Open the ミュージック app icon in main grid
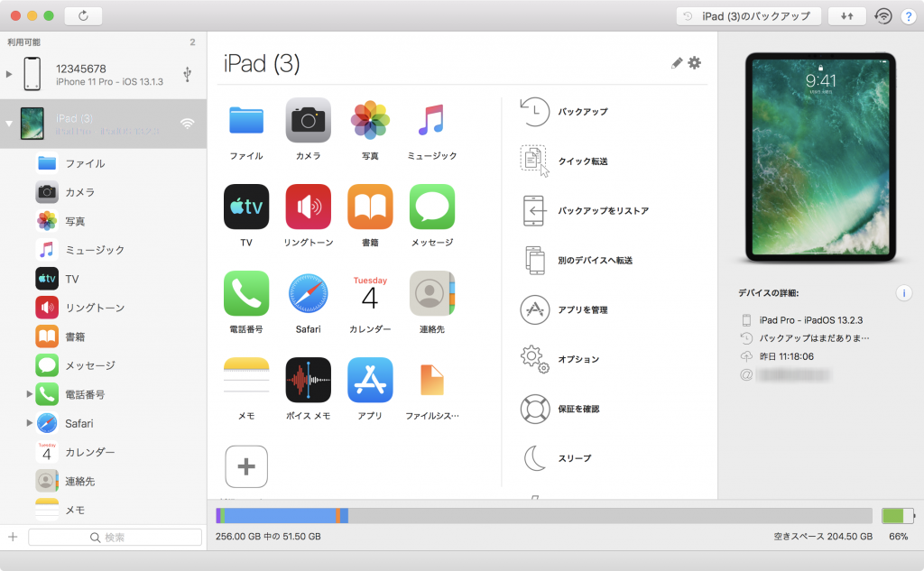924x571 pixels. click(x=432, y=120)
